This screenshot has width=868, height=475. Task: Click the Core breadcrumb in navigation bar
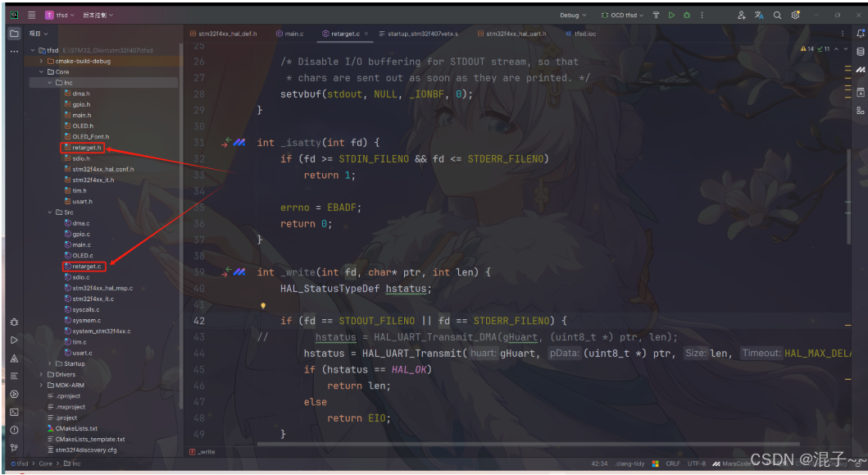[x=45, y=464]
